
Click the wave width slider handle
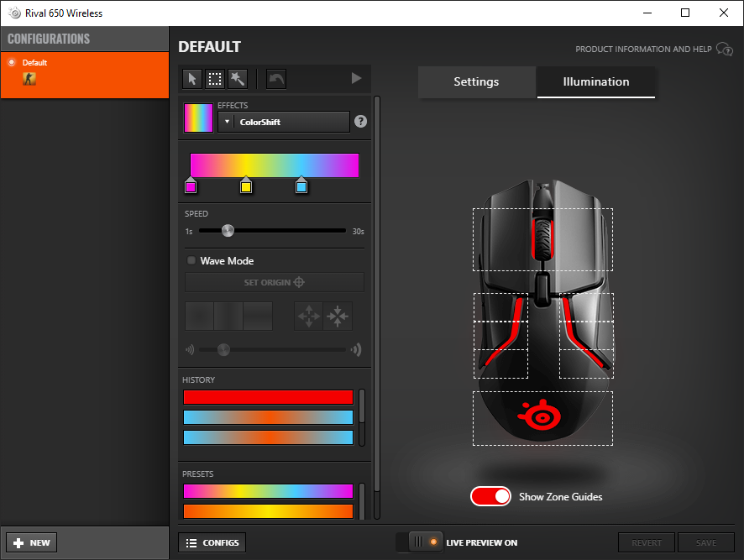point(223,350)
